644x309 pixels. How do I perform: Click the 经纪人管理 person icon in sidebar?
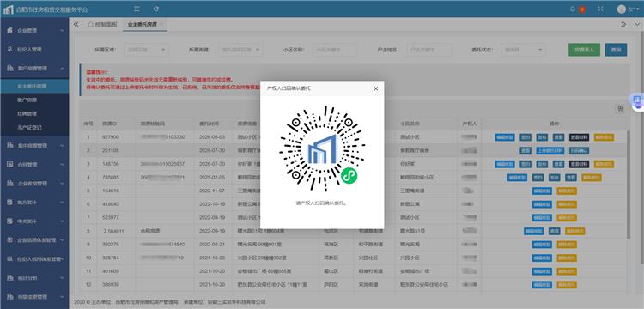tap(9, 49)
